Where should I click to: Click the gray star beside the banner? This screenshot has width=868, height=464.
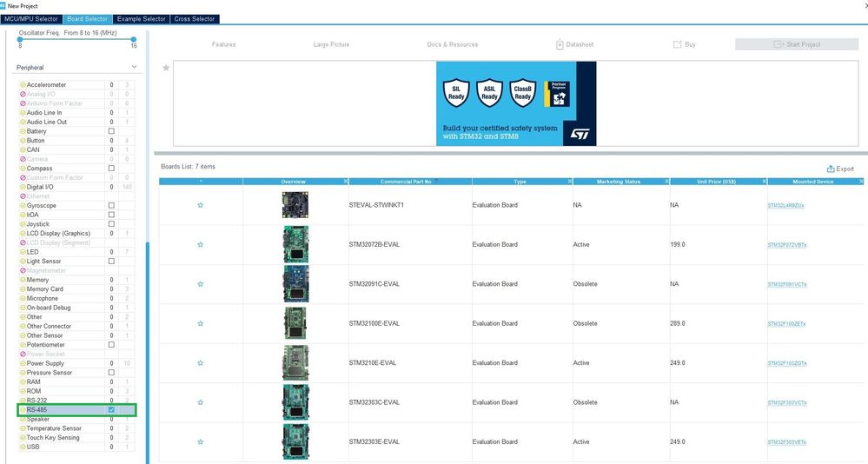point(165,68)
